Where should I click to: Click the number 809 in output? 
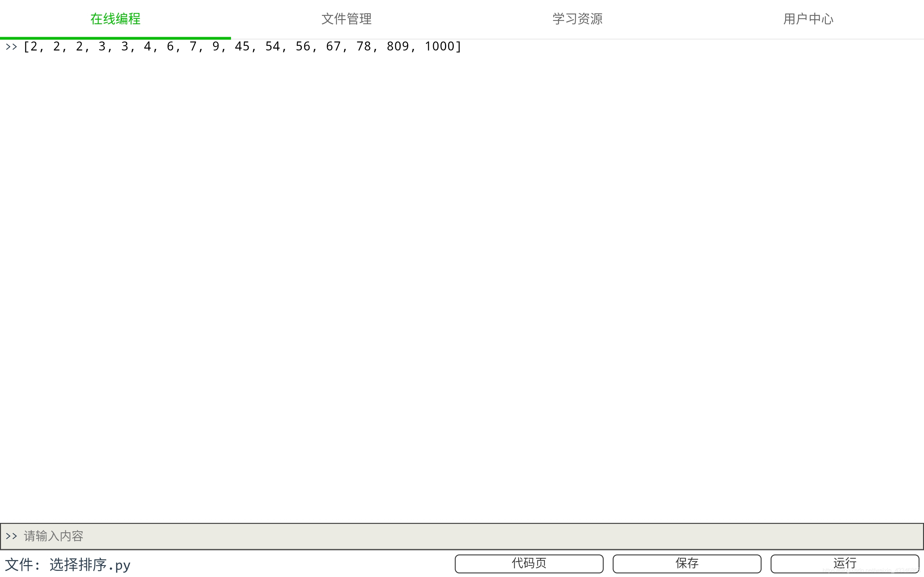(x=397, y=47)
